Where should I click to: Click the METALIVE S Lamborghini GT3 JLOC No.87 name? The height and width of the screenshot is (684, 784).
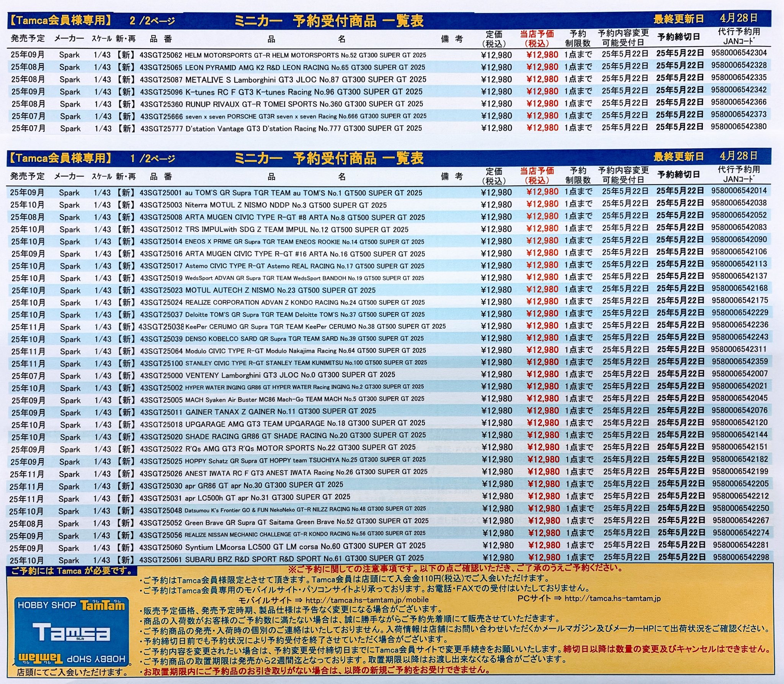pos(305,80)
